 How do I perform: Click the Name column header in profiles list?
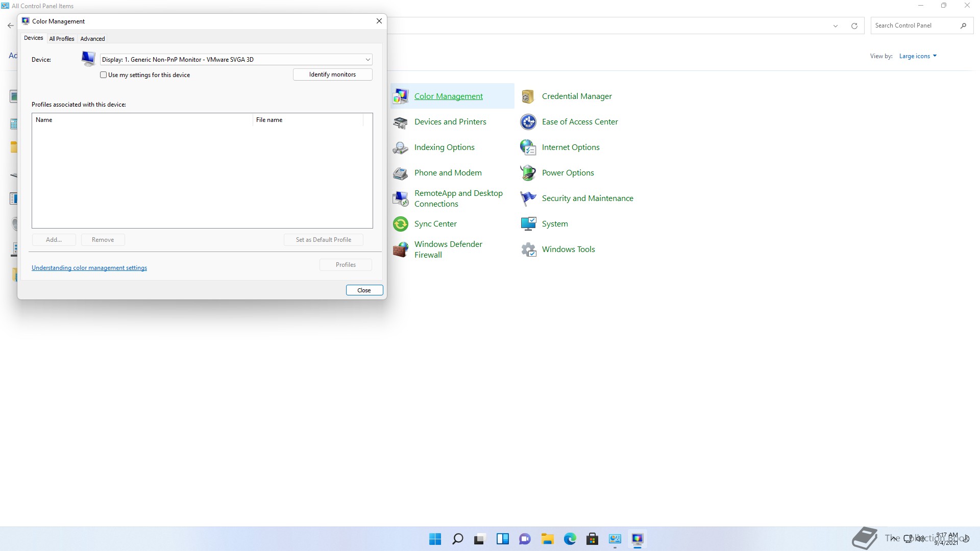(x=142, y=120)
